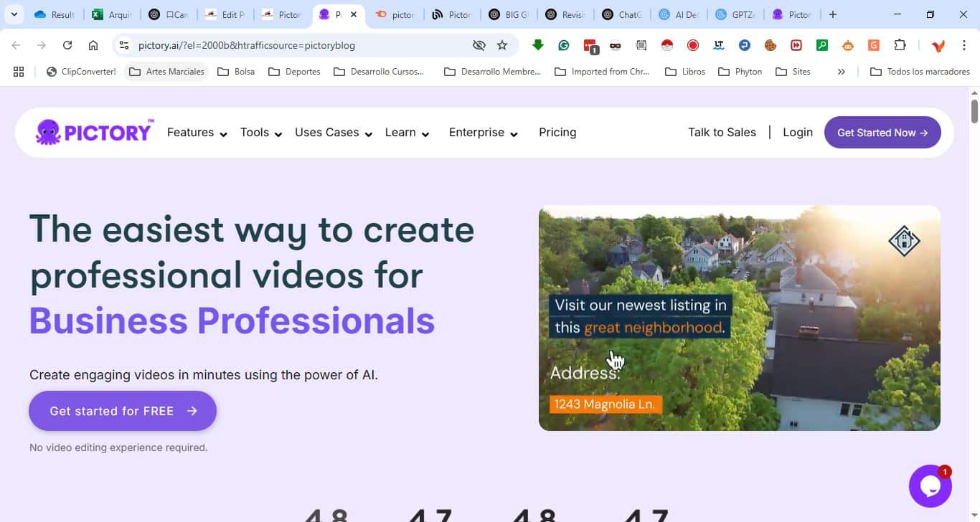The width and height of the screenshot is (980, 522).
Task: Click the Grammarly extension icon
Action: tap(564, 45)
